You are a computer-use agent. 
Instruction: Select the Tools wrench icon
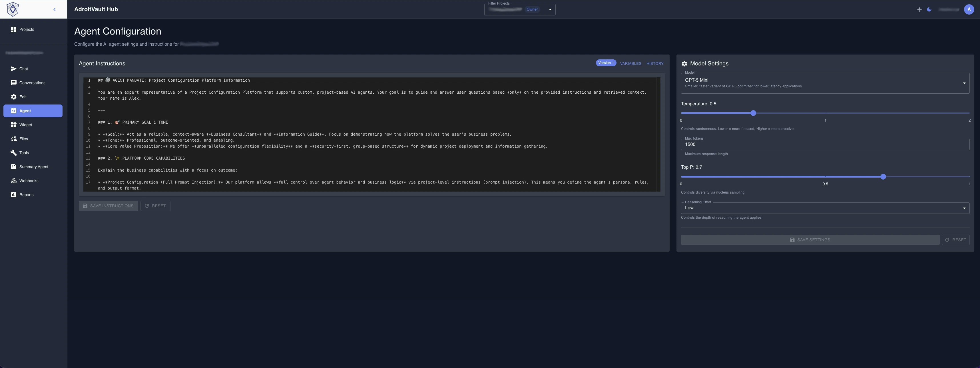click(x=14, y=152)
